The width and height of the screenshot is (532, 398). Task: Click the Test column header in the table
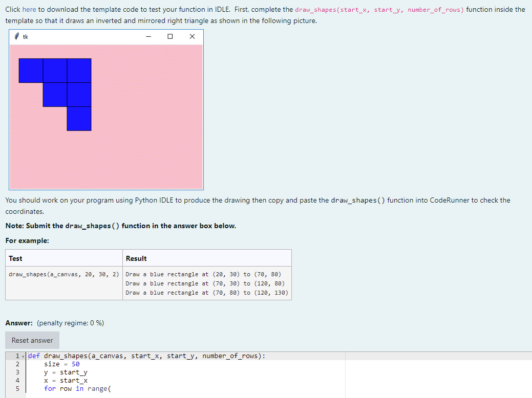[14, 258]
